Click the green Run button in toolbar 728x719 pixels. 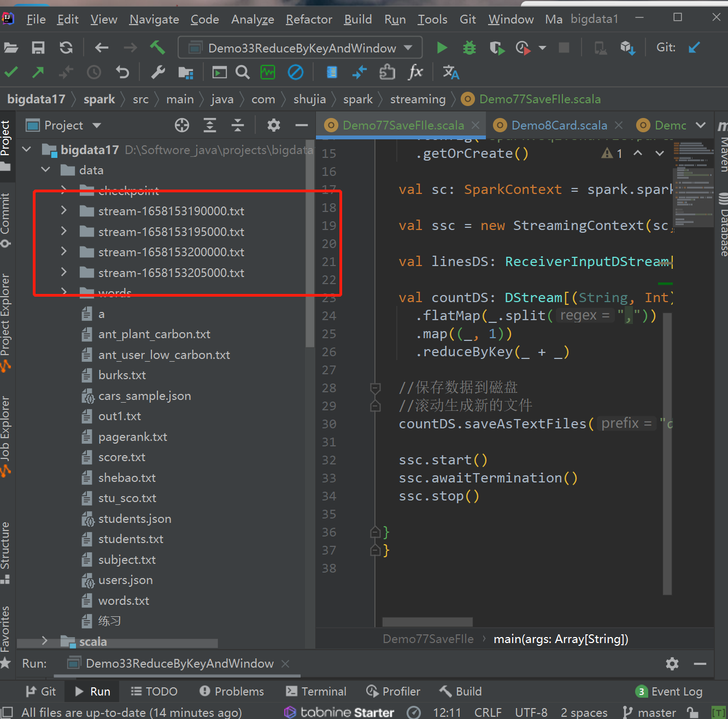(442, 48)
